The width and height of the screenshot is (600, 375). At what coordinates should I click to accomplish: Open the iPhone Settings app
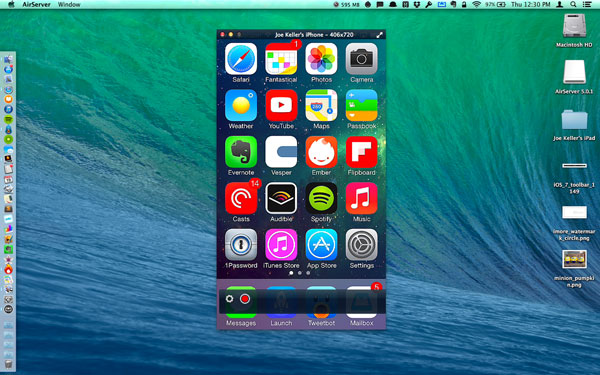[362, 245]
